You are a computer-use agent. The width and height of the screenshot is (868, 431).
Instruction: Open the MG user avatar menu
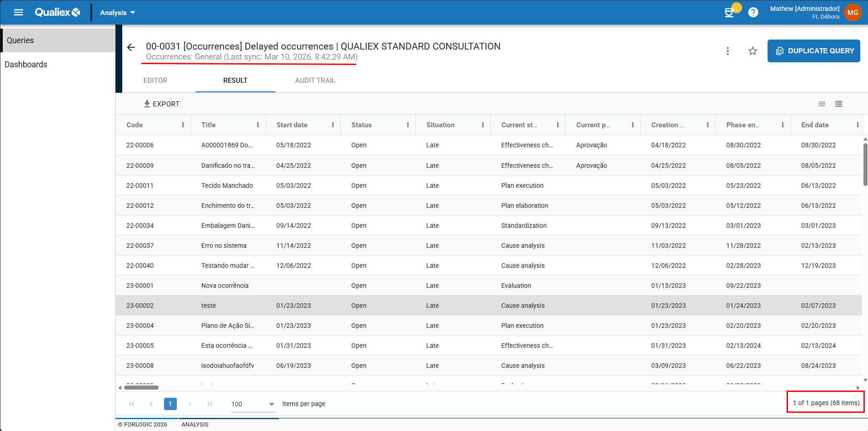click(x=853, y=13)
